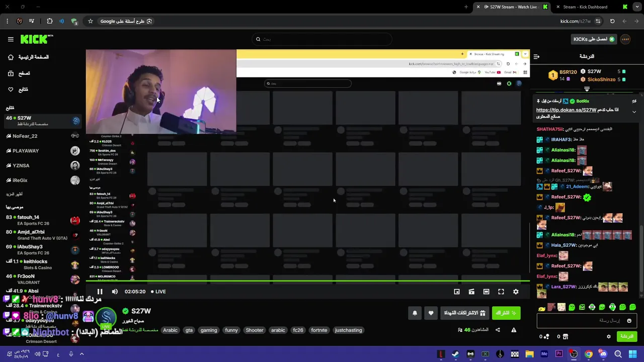Click the KICK logo
This screenshot has width=644, height=362.
36,39
